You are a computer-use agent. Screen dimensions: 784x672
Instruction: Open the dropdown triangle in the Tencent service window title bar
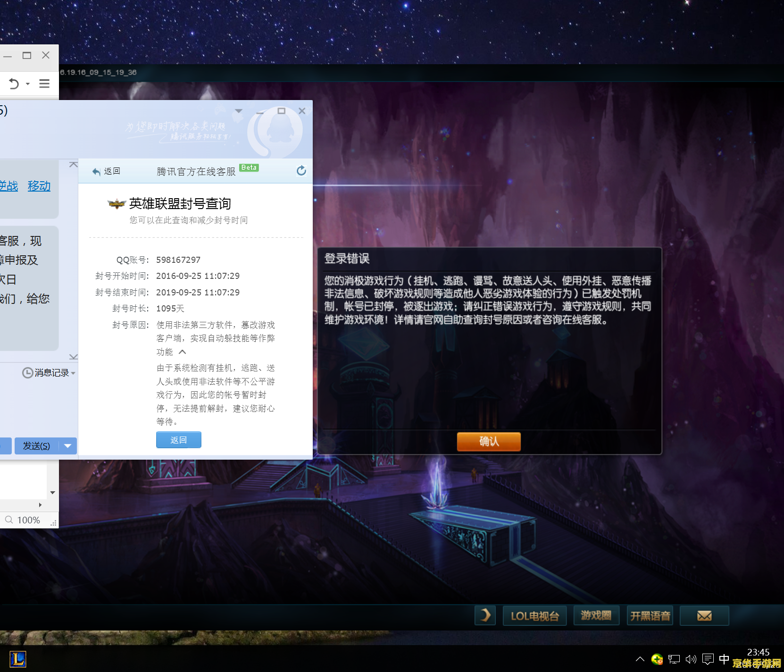(x=239, y=111)
